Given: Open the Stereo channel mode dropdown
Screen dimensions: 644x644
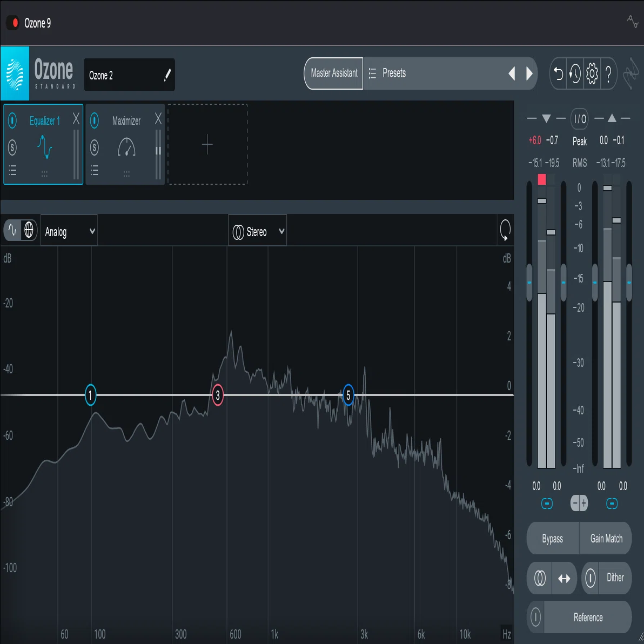Looking at the screenshot, I should coord(258,232).
